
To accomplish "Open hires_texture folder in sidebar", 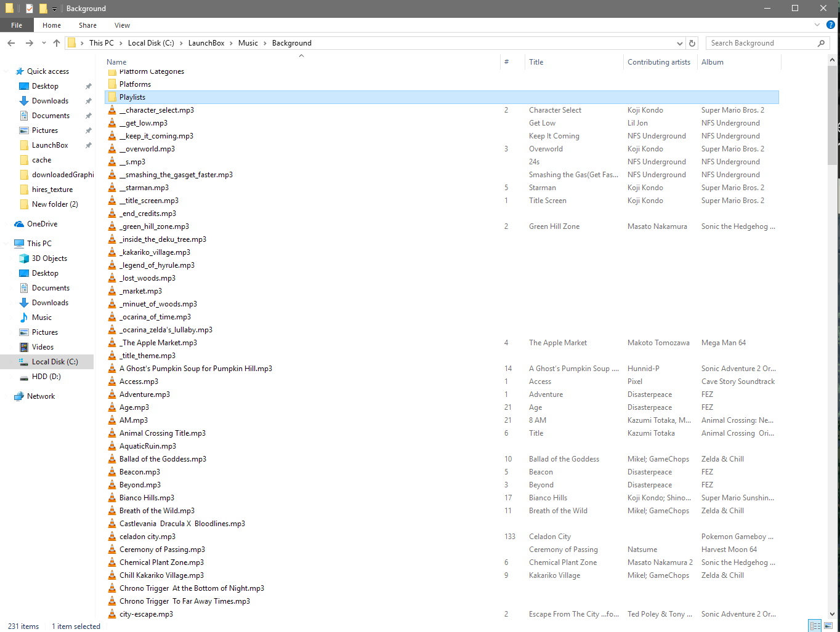I will [52, 190].
